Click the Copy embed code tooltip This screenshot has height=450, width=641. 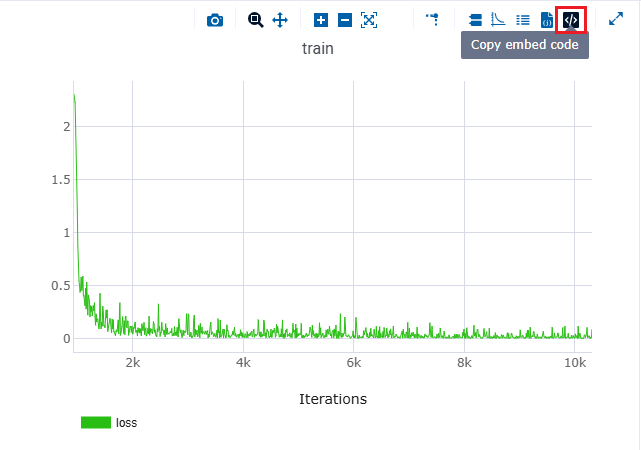tap(525, 45)
